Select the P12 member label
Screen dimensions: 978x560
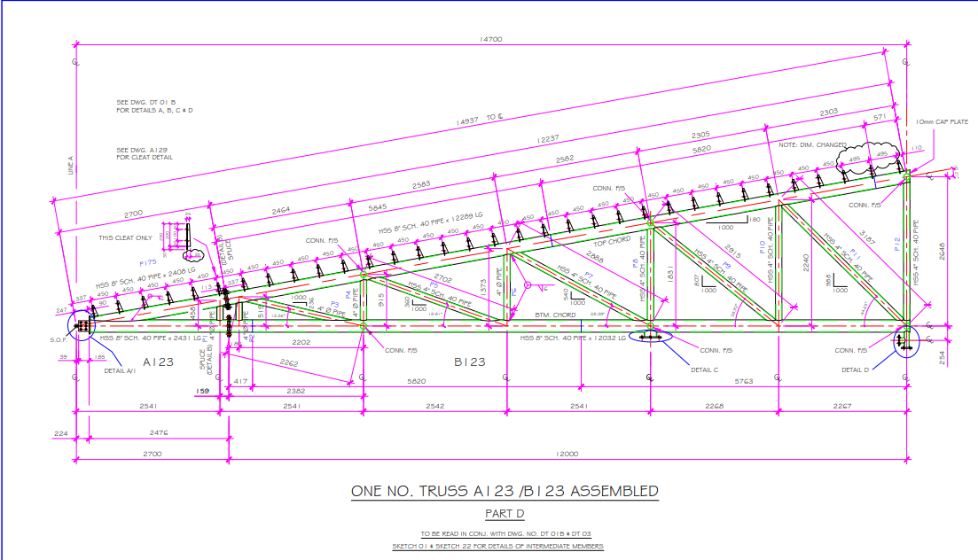(897, 244)
